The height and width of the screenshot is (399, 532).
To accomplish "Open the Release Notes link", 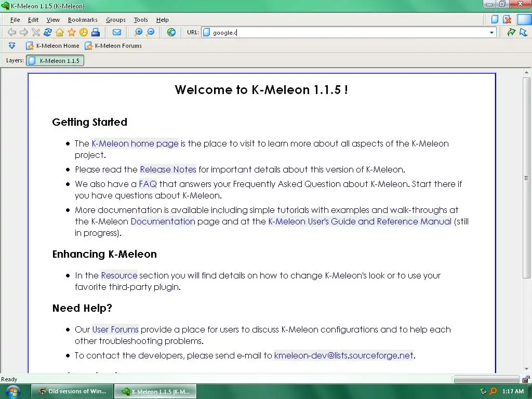I will coord(168,169).
